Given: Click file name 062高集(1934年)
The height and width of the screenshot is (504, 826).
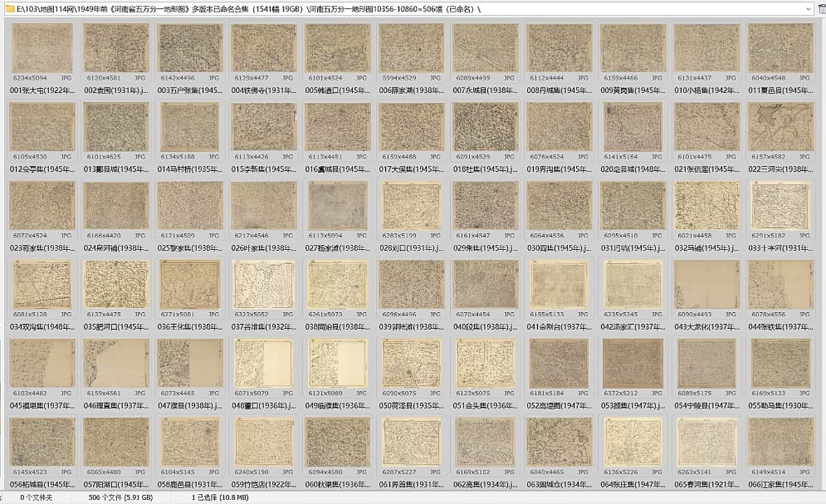Looking at the screenshot, I should point(485,484).
